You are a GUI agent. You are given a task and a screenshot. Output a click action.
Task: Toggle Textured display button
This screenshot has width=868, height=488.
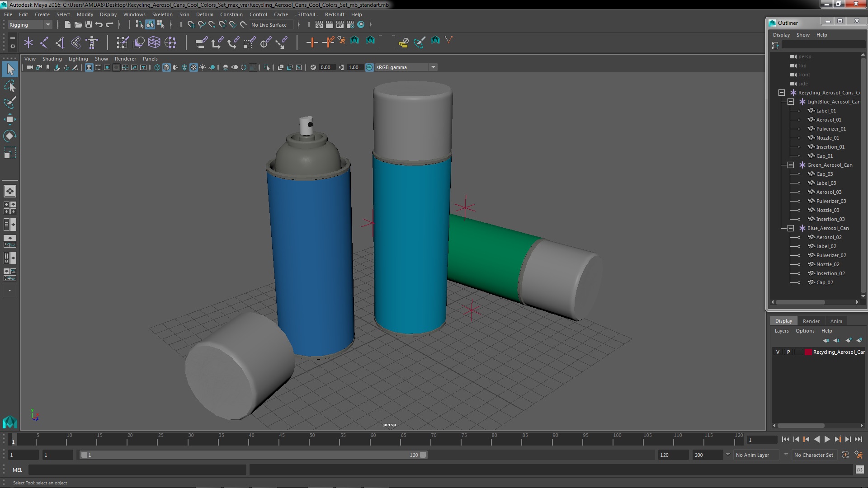[x=193, y=67]
